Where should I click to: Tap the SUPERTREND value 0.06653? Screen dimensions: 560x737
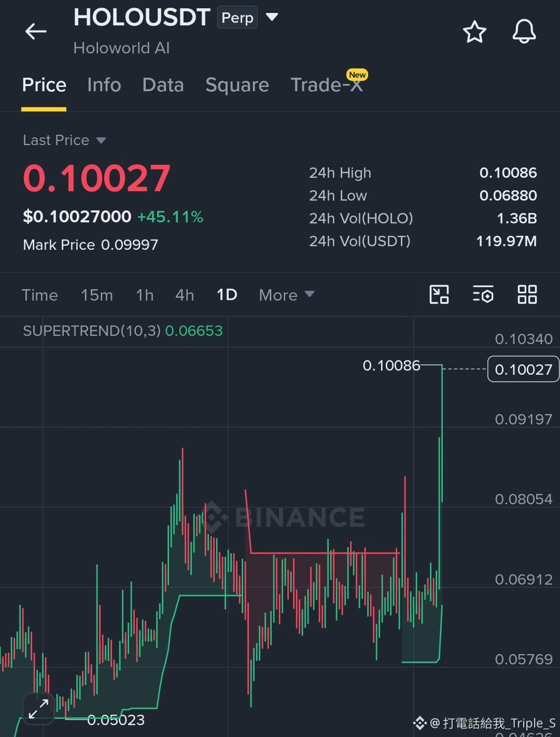(x=194, y=331)
